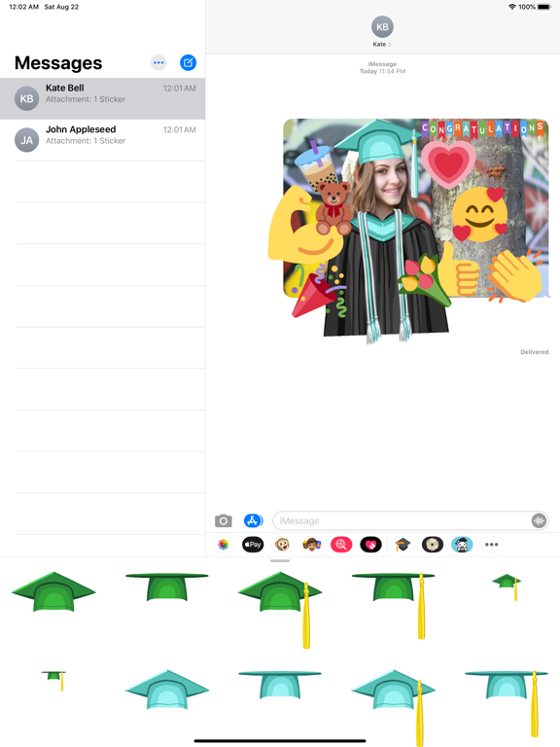The image size is (560, 747).
Task: Open the #images search app
Action: tap(341, 545)
